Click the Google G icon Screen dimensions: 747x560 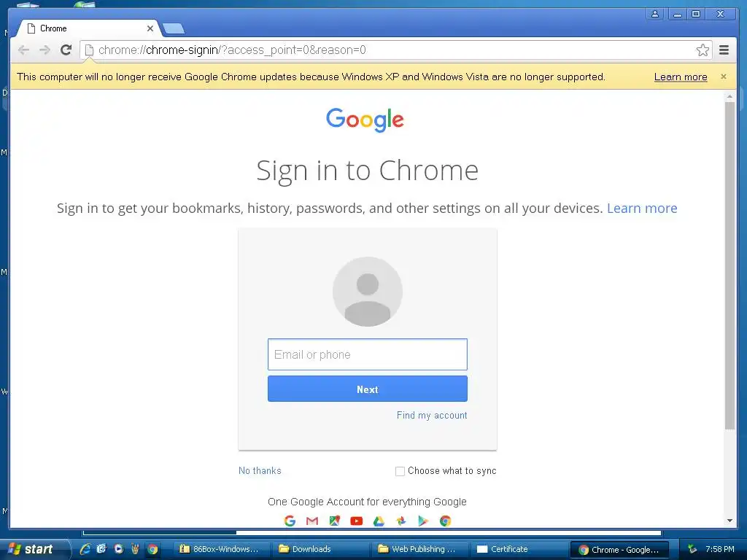(x=290, y=521)
